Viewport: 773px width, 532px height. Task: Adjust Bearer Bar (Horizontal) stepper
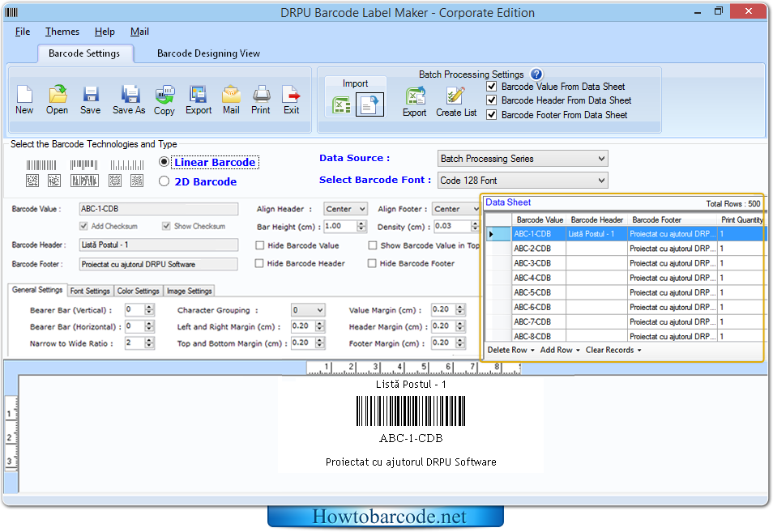[x=149, y=326]
